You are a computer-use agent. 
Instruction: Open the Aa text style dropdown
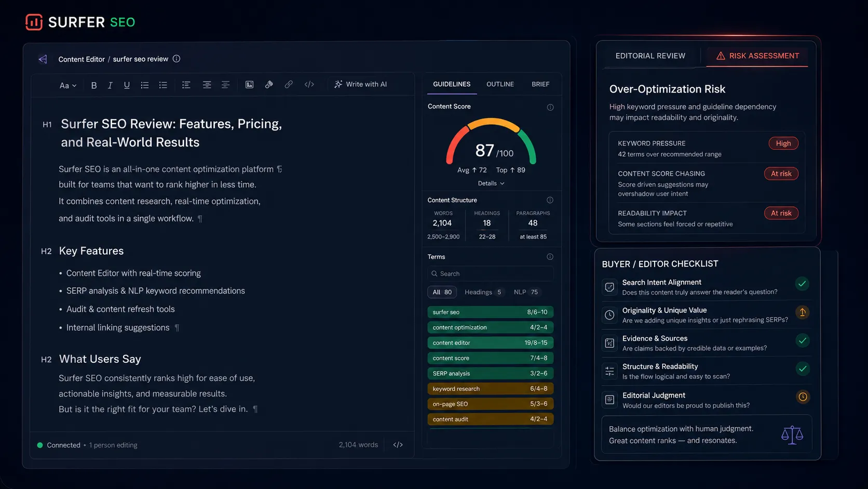point(67,85)
